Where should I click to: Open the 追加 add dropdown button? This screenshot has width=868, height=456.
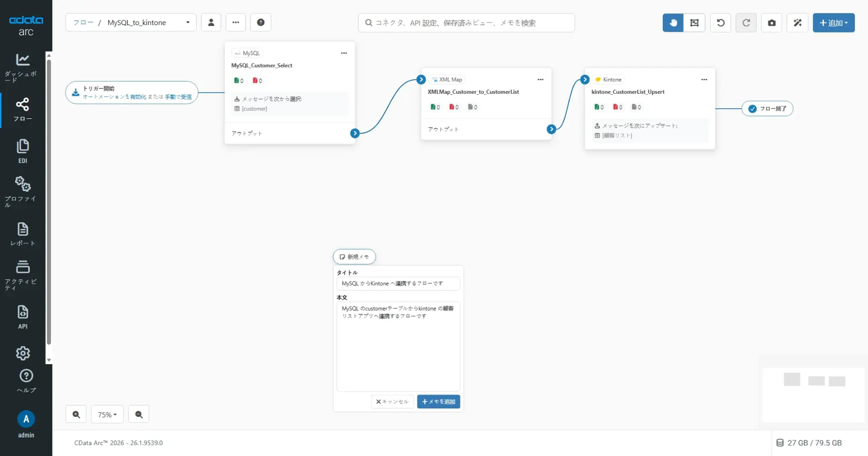[833, 23]
